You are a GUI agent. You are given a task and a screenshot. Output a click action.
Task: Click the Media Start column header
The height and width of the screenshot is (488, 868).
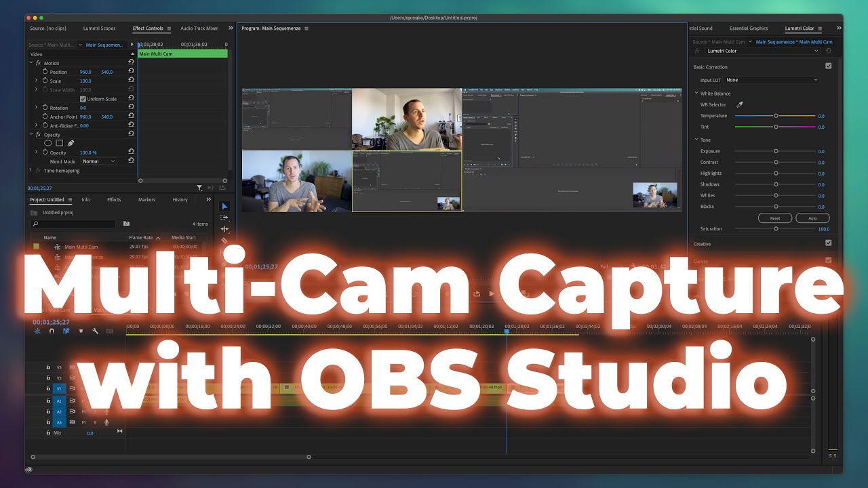point(184,238)
